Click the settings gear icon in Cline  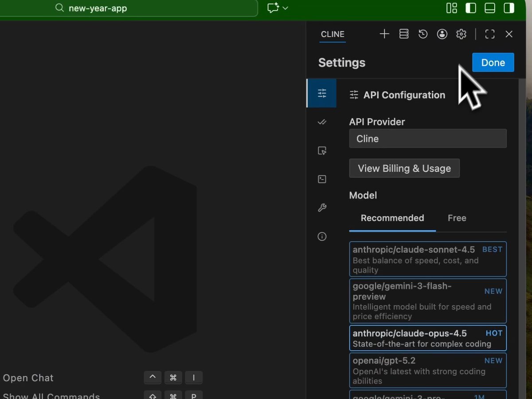pyautogui.click(x=462, y=34)
